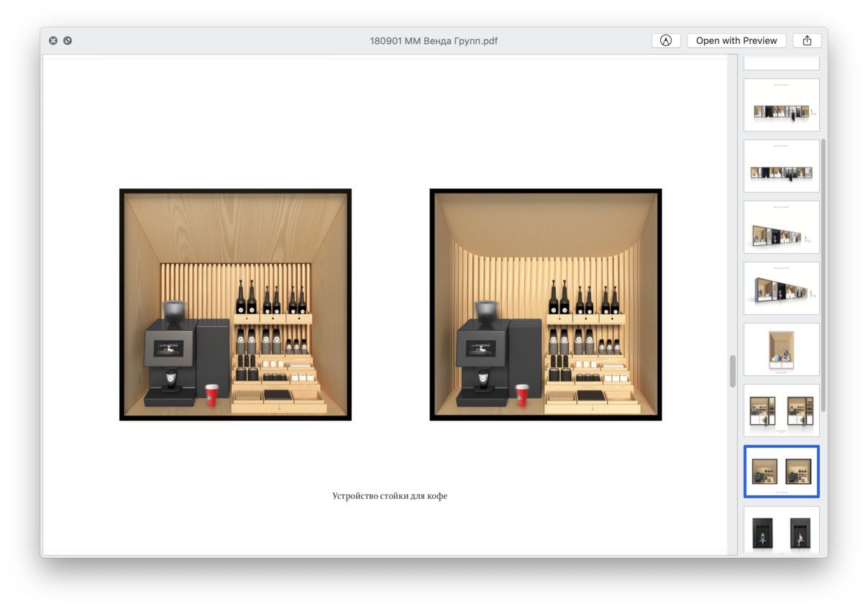The width and height of the screenshot is (868, 611).
Task: Open the bottom perspective-view row of booths thumbnail
Action: 781,288
